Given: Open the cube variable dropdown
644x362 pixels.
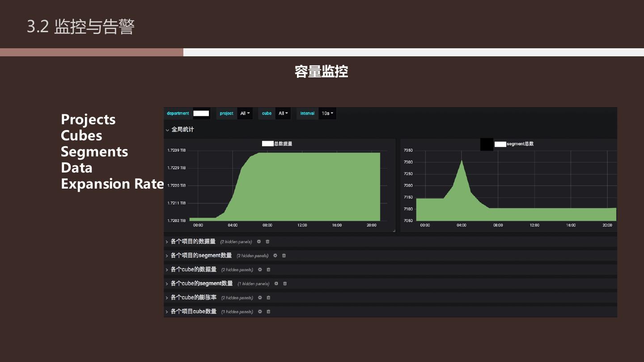Looking at the screenshot, I should pyautogui.click(x=283, y=114).
